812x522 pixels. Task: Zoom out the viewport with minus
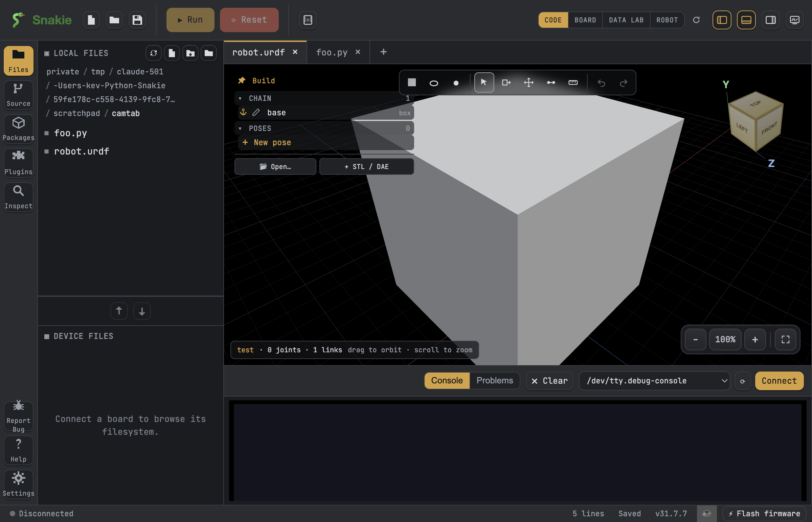[x=695, y=339]
